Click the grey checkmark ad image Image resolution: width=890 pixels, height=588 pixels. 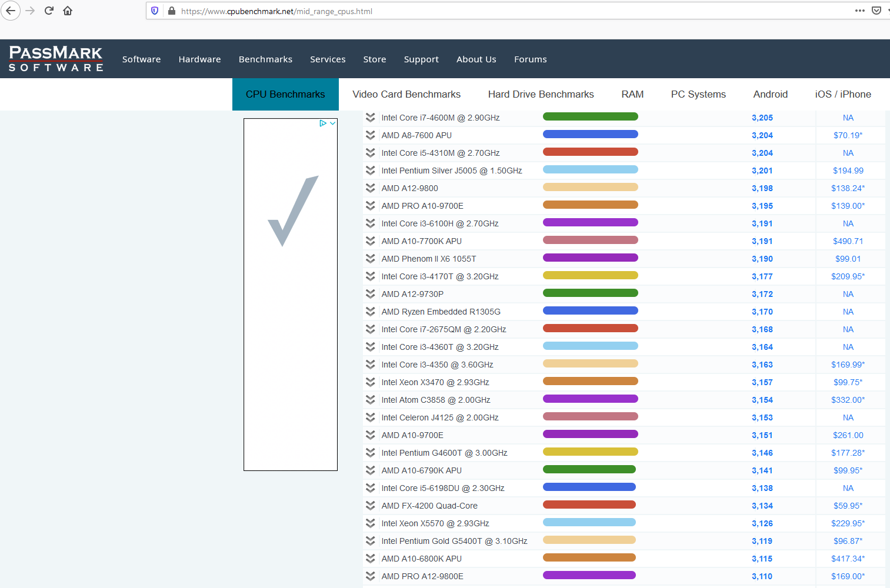(293, 211)
